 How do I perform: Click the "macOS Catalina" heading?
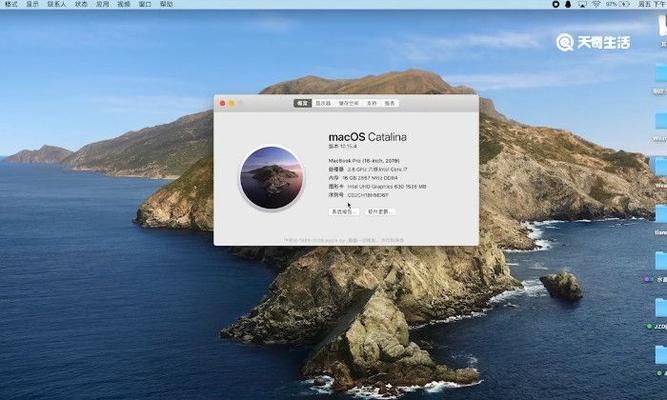[368, 137]
